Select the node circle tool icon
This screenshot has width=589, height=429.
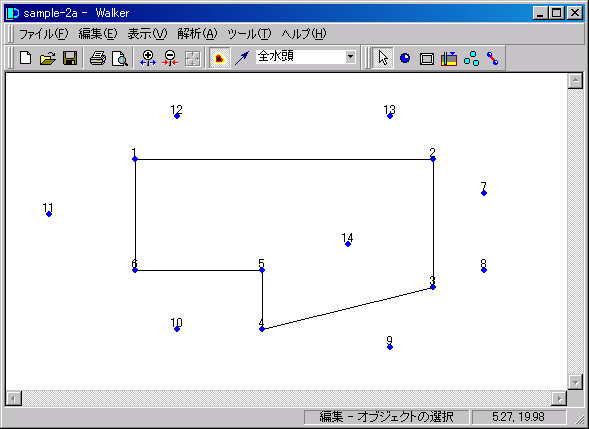point(405,58)
